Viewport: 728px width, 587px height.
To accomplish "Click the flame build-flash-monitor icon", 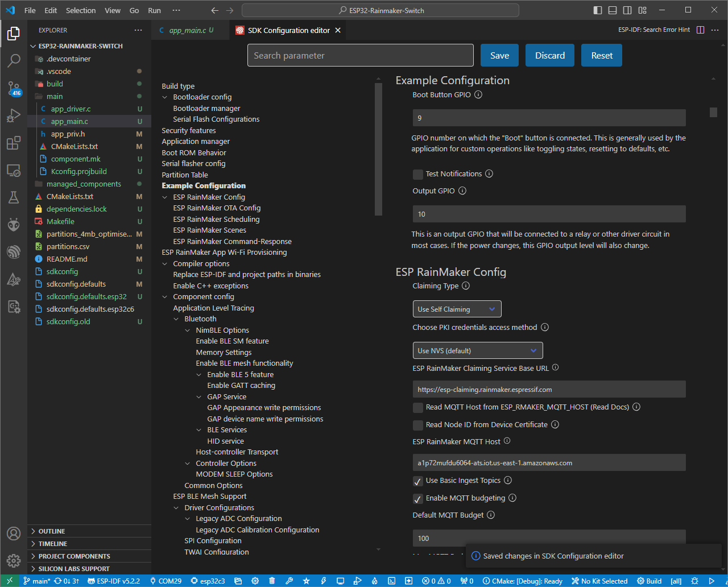I will [374, 581].
